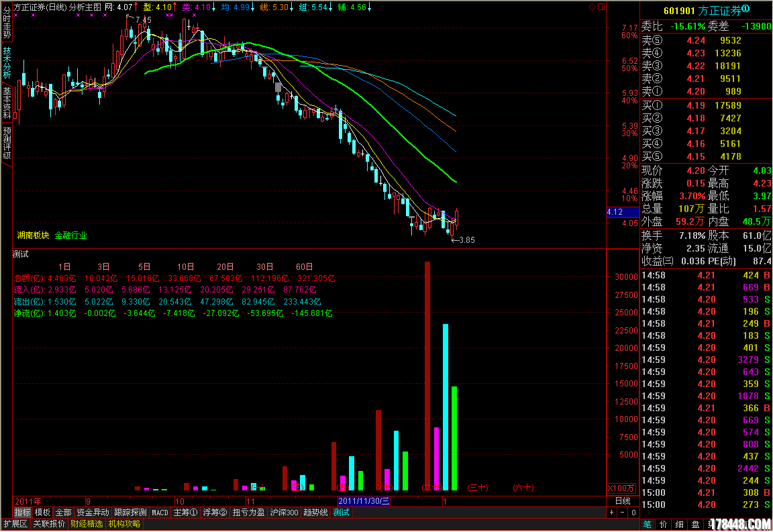The height and width of the screenshot is (532, 773).
Task: Switch to 资金异动 indicator
Action: click(x=93, y=513)
